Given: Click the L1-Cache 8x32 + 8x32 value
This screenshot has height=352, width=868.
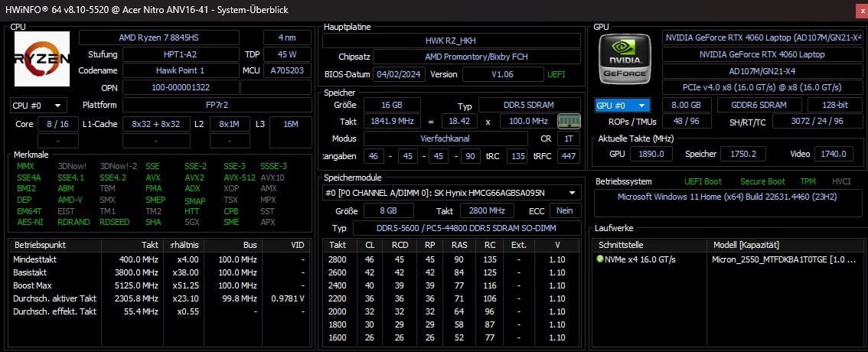Looking at the screenshot, I should pos(156,124).
